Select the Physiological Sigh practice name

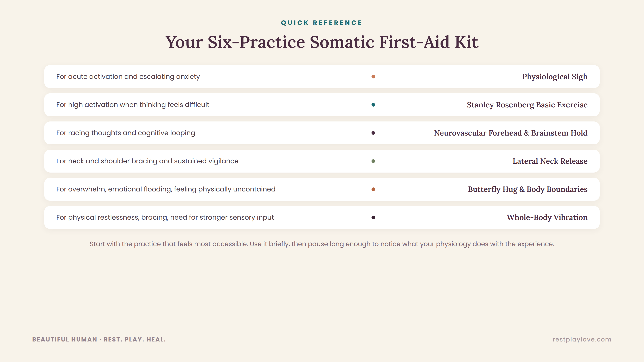pyautogui.click(x=555, y=77)
